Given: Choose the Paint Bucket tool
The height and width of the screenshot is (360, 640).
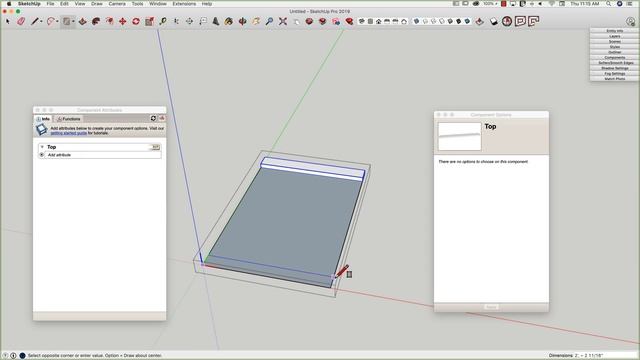Looking at the screenshot, I should coord(229,21).
